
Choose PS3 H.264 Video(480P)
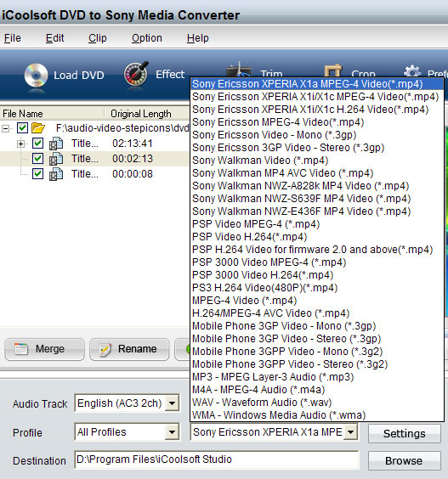[317, 287]
